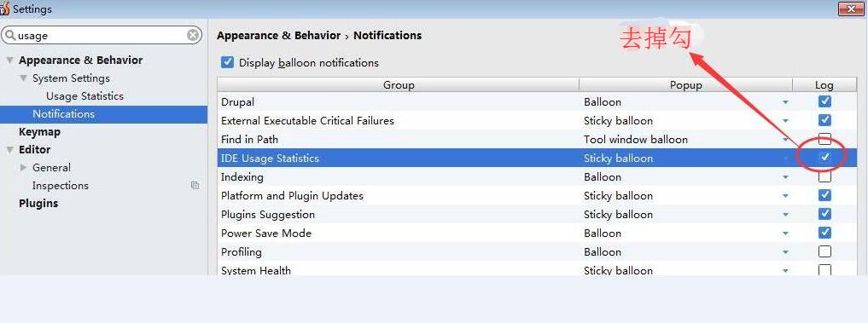This screenshot has width=868, height=323.
Task: Open Popup dropdown for Platform and Plugin Updates
Action: [x=785, y=196]
